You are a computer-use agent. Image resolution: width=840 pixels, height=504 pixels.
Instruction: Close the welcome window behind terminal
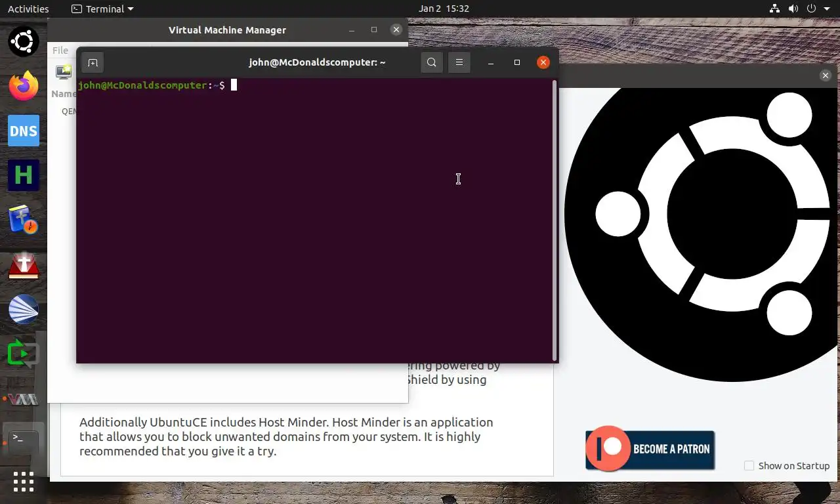[826, 75]
